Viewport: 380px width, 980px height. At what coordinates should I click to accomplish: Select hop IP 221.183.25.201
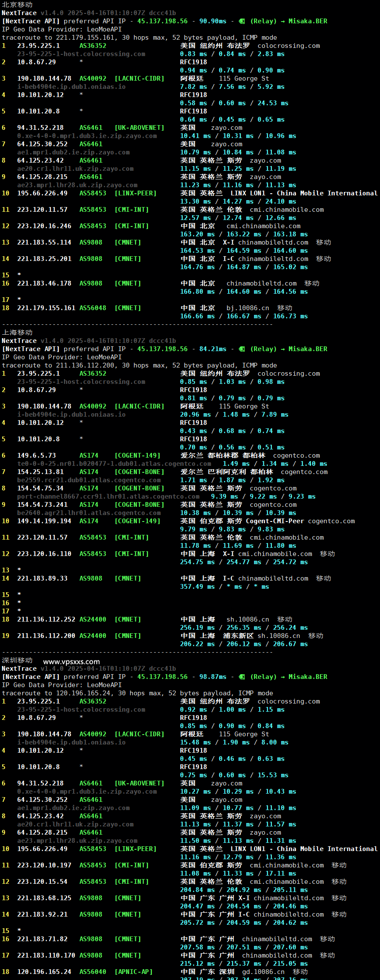point(44,259)
